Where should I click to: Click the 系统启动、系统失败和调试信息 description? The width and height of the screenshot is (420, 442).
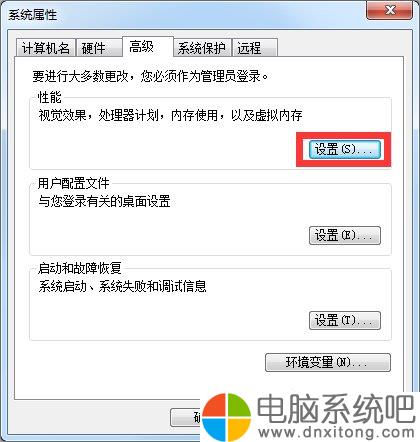(122, 286)
